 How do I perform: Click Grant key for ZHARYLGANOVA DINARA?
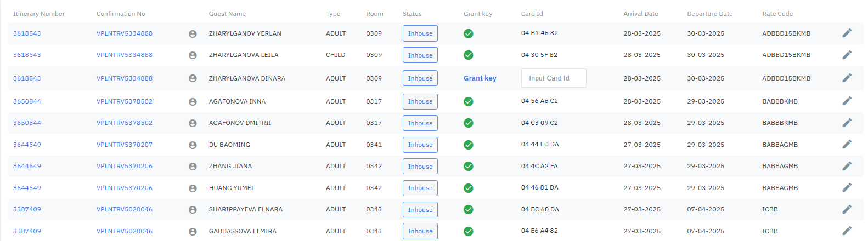(x=480, y=78)
